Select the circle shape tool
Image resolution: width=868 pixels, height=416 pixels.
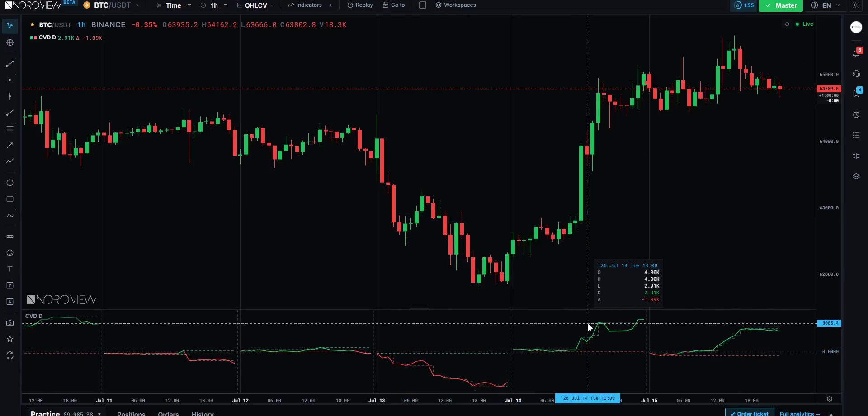click(10, 183)
